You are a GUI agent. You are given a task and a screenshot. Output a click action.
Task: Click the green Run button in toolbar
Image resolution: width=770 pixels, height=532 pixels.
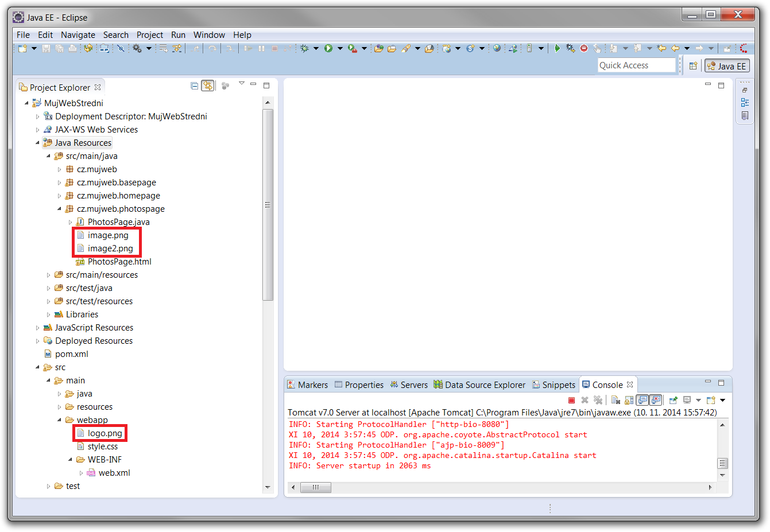[x=328, y=49]
